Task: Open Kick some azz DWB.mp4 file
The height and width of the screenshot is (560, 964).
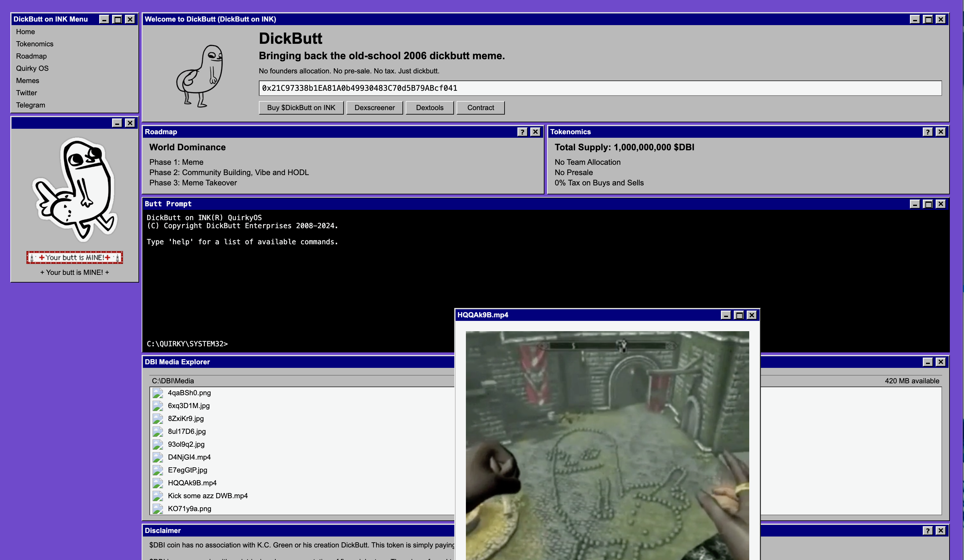Action: [x=207, y=496]
